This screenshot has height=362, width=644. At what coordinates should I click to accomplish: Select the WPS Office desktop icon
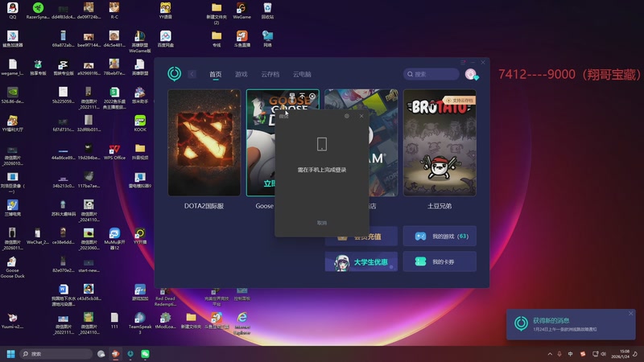pos(114,151)
